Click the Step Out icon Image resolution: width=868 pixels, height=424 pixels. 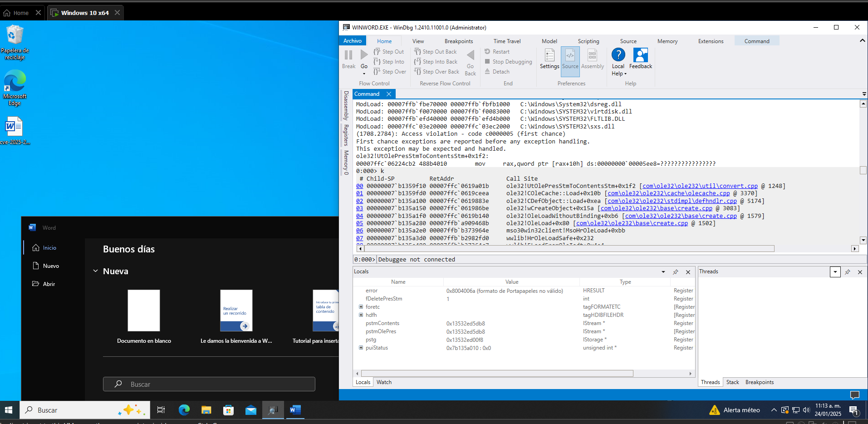pyautogui.click(x=377, y=52)
